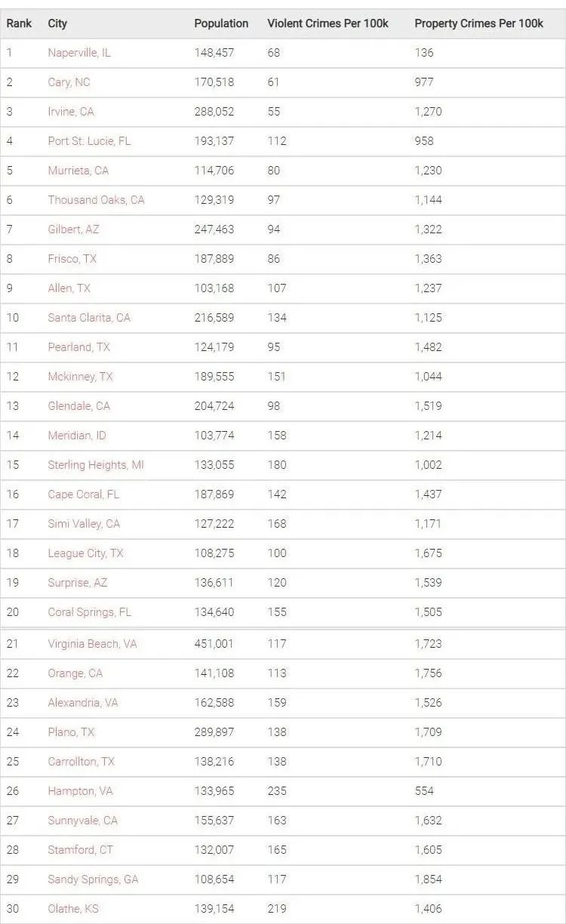Click the Virginia Beach, VA link
Viewport: 566px width, 924px height.
coord(93,644)
